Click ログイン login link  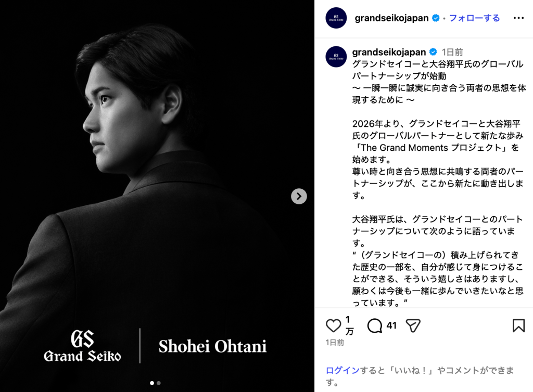click(x=342, y=370)
